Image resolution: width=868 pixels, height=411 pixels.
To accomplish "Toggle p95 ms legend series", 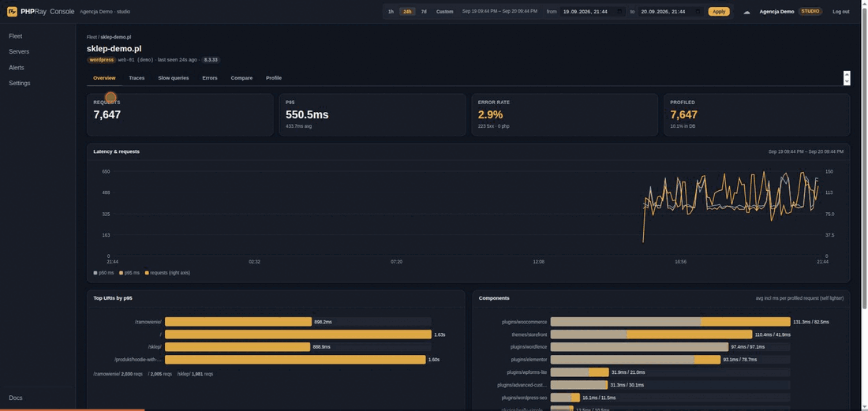I will pos(129,273).
